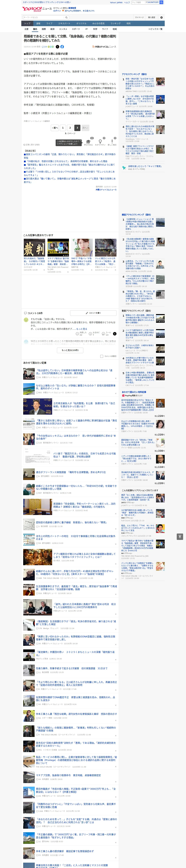Open article マチアプ交際、独身偽り賠償命令
This screenshot has height=868, width=186.
[69, 775]
